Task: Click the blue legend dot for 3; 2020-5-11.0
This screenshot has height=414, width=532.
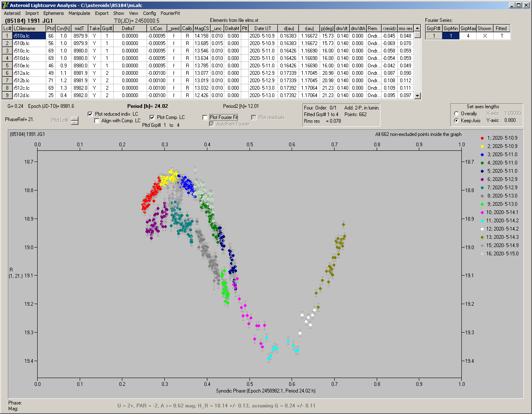Action: pos(482,155)
